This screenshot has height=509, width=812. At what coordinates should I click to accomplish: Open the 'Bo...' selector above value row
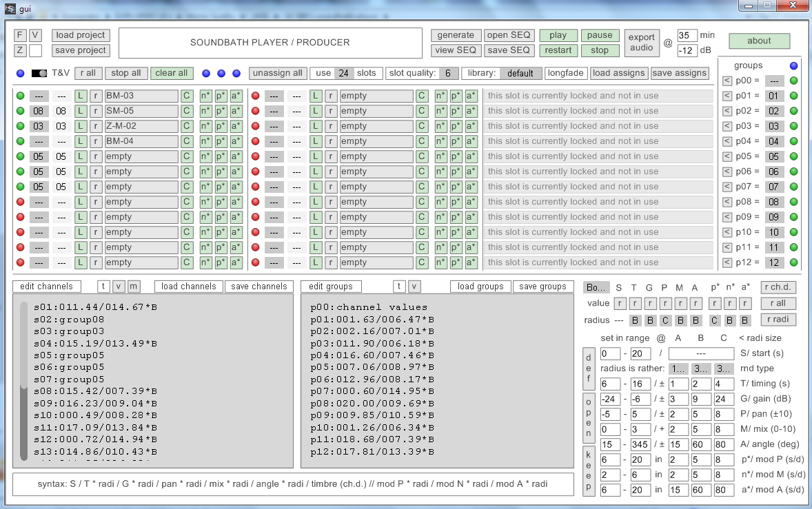[596, 287]
